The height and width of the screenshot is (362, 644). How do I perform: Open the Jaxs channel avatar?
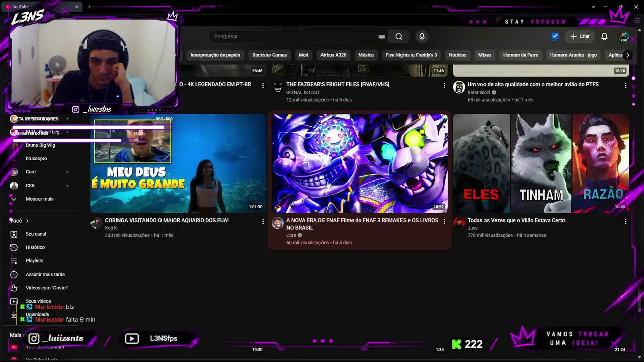click(459, 223)
